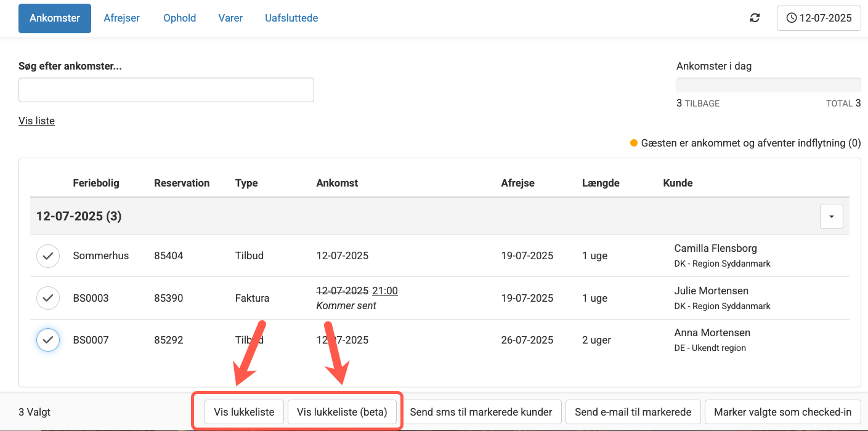Open the Varer tab
Image resolution: width=868 pixels, height=431 pixels.
230,18
